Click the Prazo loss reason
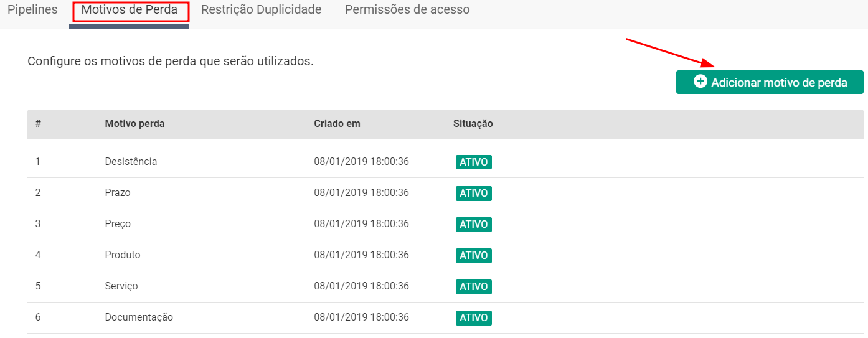 118,193
